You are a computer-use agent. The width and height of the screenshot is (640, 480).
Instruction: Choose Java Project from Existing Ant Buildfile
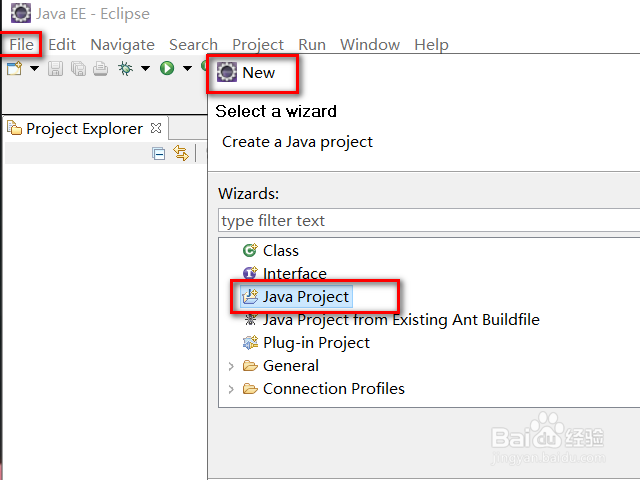click(400, 320)
